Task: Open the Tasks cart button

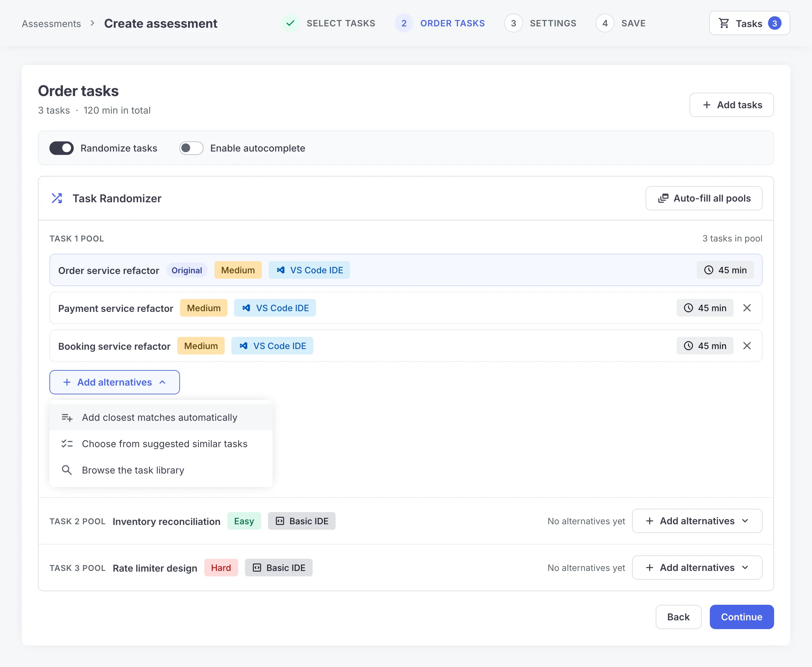Action: click(x=749, y=23)
